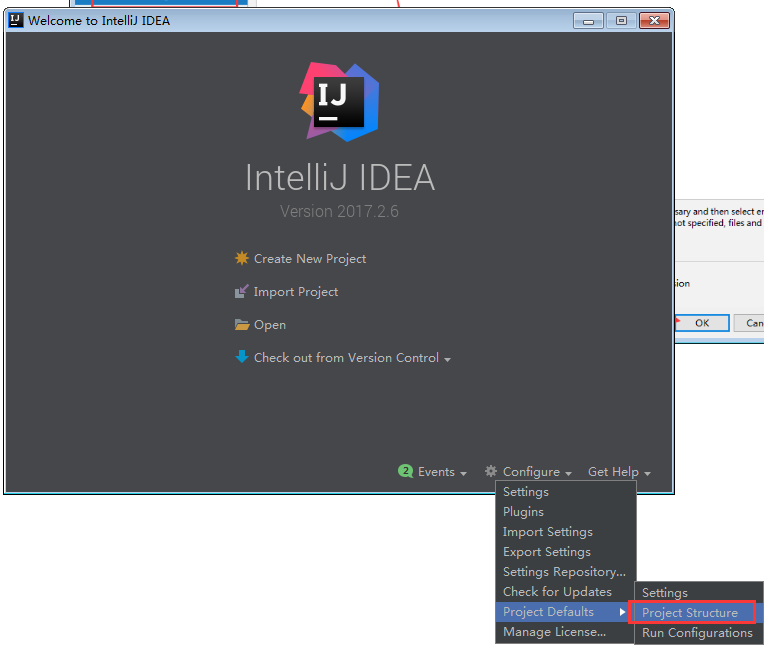Image resolution: width=764 pixels, height=645 pixels.
Task: Click OK in the background dialog
Action: point(702,323)
